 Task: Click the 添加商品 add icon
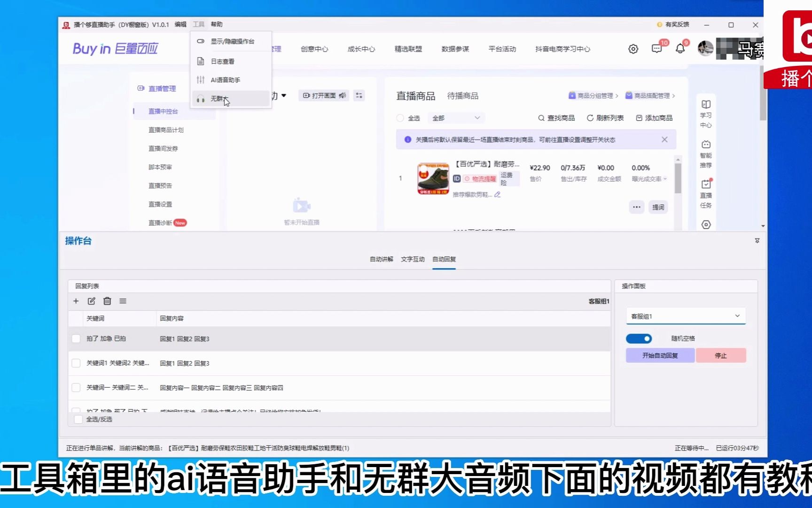pos(639,118)
